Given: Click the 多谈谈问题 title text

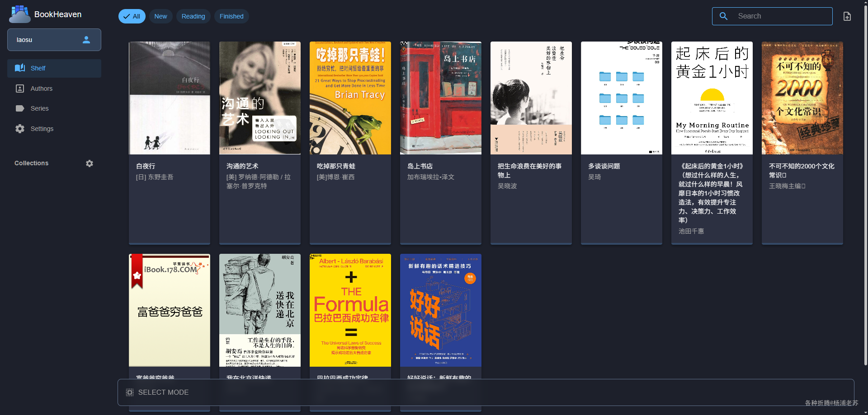Looking at the screenshot, I should (x=604, y=166).
